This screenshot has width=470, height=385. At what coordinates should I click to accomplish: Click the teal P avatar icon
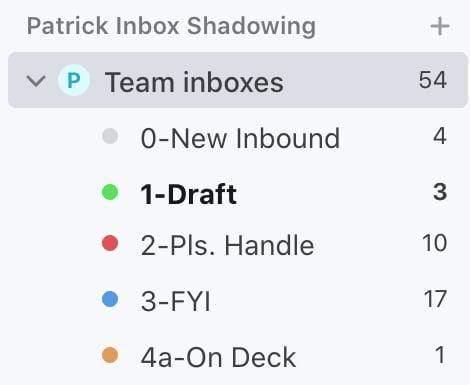tap(74, 80)
